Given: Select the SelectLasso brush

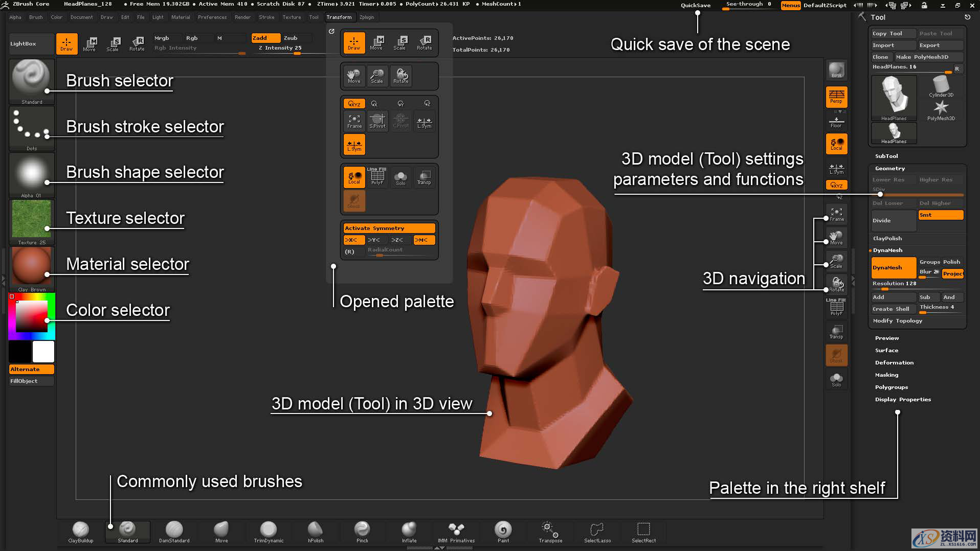Looking at the screenshot, I should (x=597, y=532).
